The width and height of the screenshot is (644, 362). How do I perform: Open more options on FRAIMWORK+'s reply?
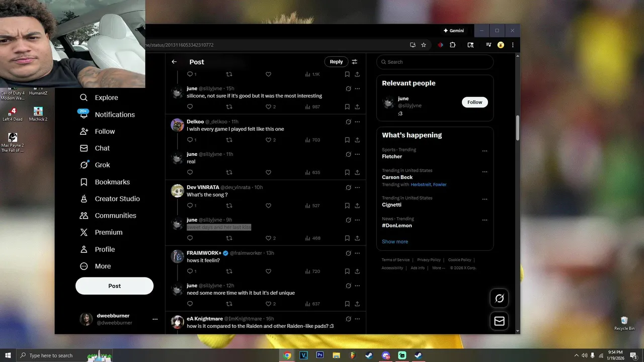pyautogui.click(x=357, y=253)
